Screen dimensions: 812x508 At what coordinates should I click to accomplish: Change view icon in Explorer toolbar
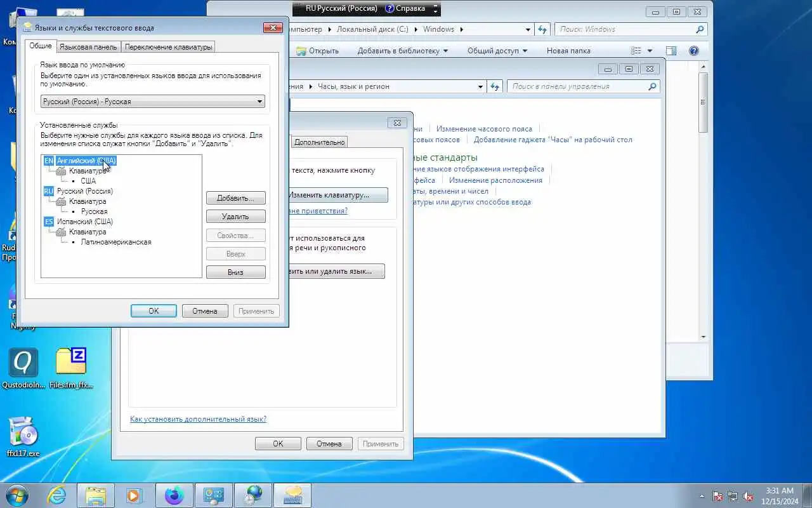click(636, 51)
